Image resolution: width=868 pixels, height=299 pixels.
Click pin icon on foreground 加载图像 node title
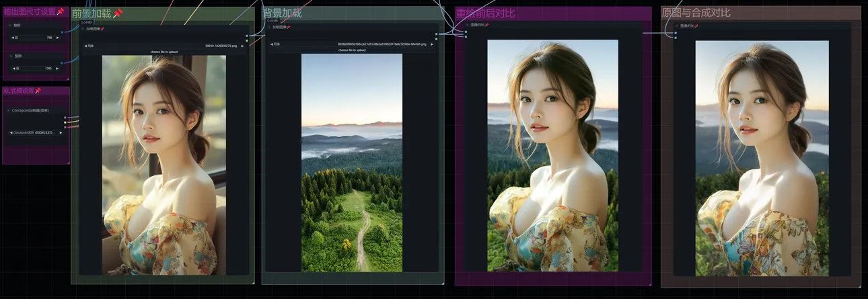click(x=102, y=29)
